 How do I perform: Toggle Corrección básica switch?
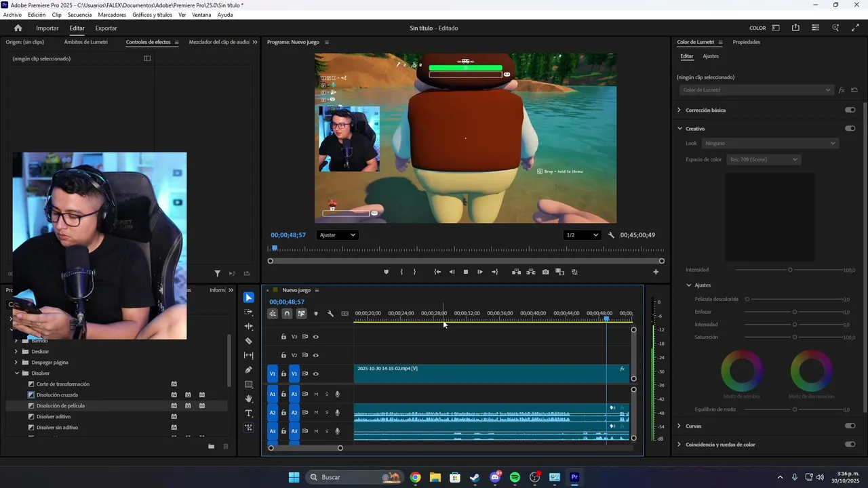850,110
